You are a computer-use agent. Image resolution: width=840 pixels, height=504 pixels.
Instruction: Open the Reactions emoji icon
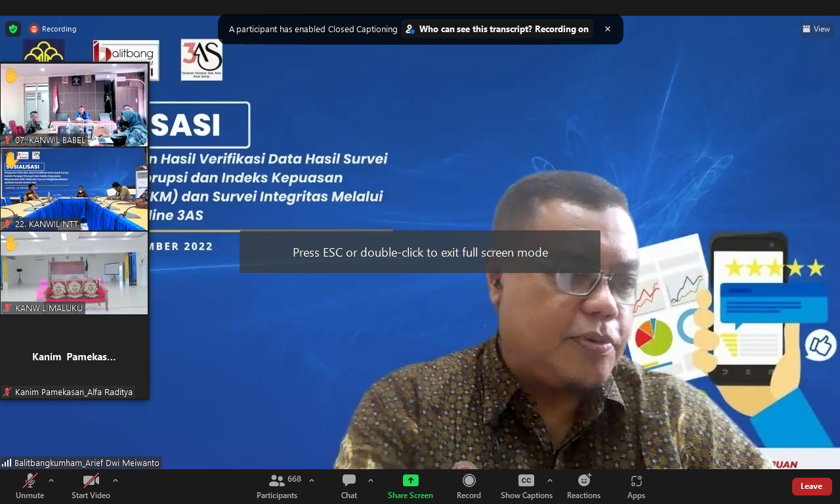pyautogui.click(x=583, y=481)
